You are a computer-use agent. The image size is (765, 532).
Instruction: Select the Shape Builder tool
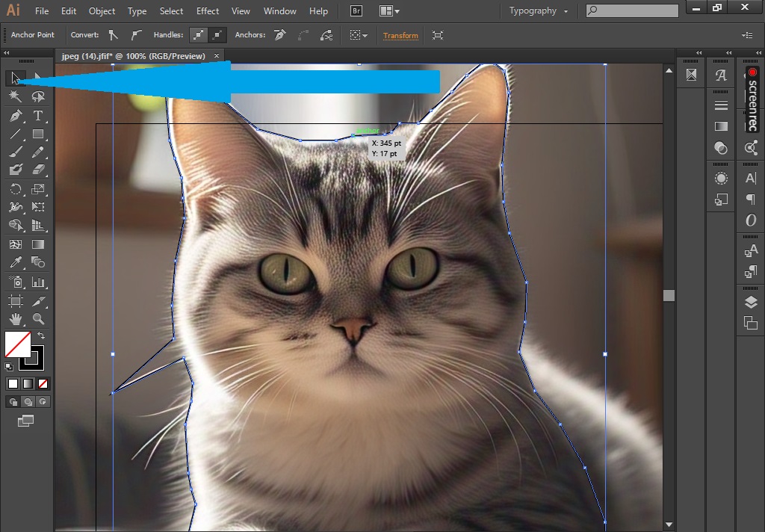15,225
